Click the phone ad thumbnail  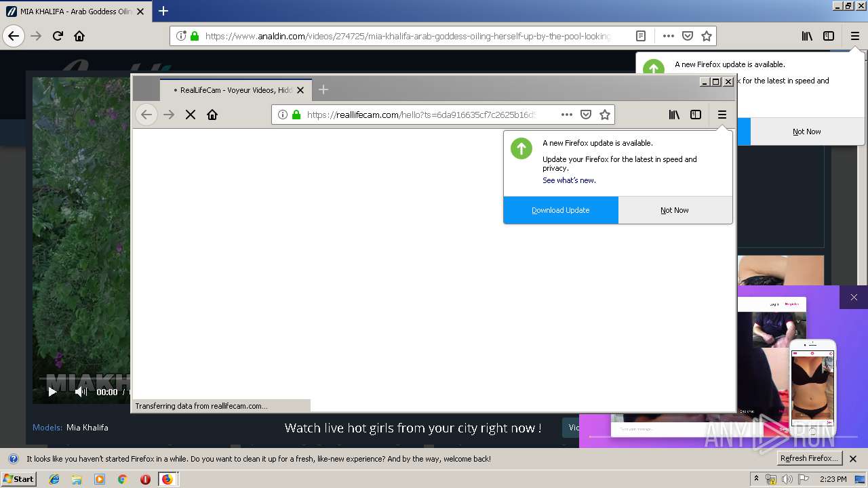(813, 387)
